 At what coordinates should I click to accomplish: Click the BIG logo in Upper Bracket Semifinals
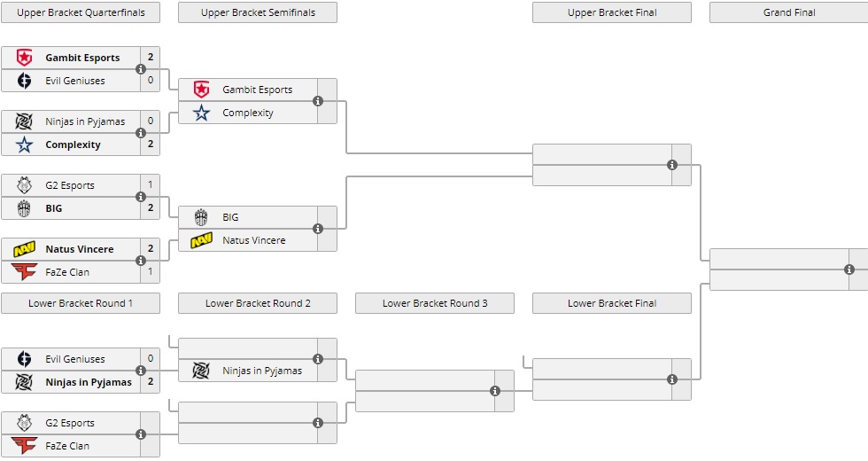click(202, 217)
